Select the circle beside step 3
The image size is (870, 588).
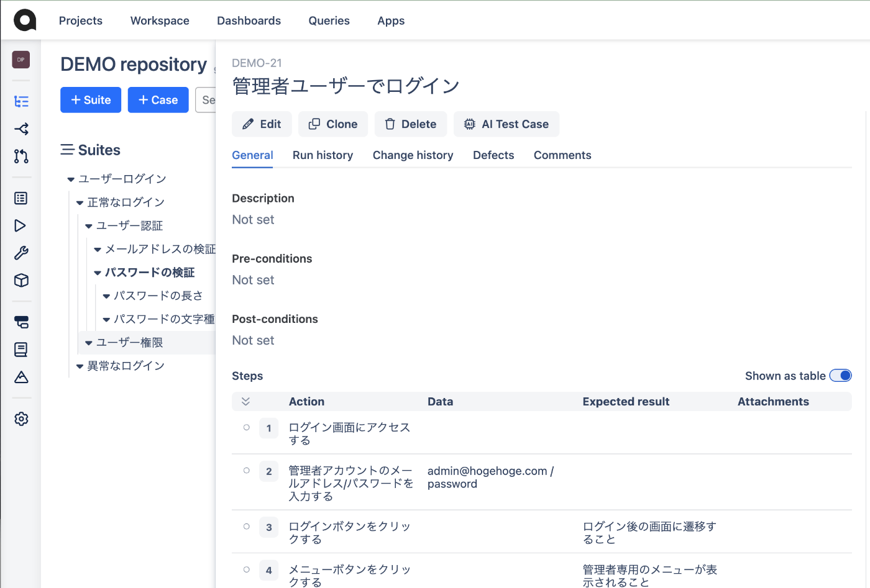(x=247, y=527)
